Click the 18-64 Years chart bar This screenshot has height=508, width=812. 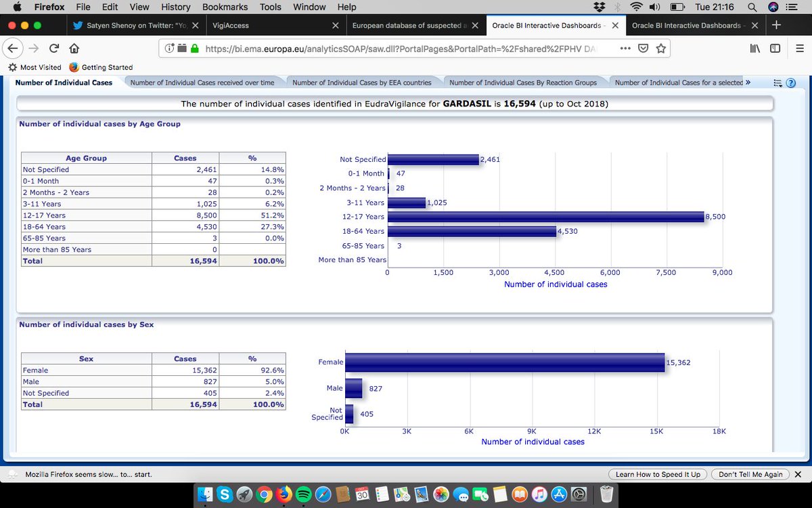[472, 231]
